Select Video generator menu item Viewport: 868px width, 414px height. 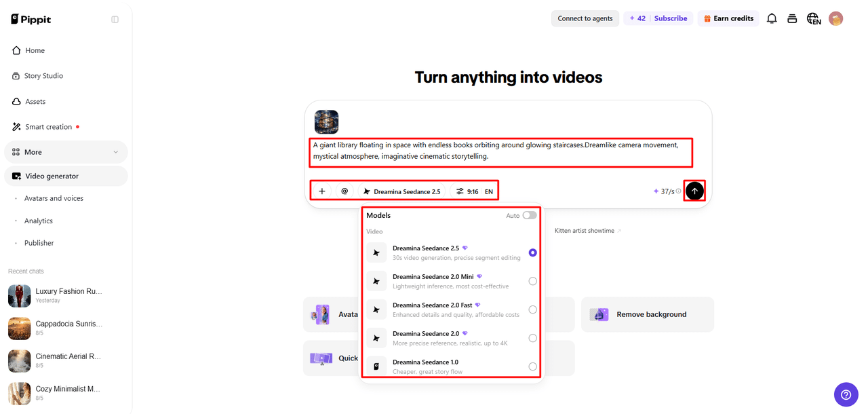click(66, 176)
